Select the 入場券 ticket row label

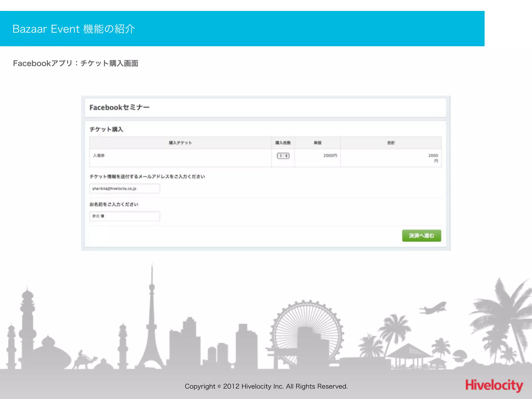point(99,156)
